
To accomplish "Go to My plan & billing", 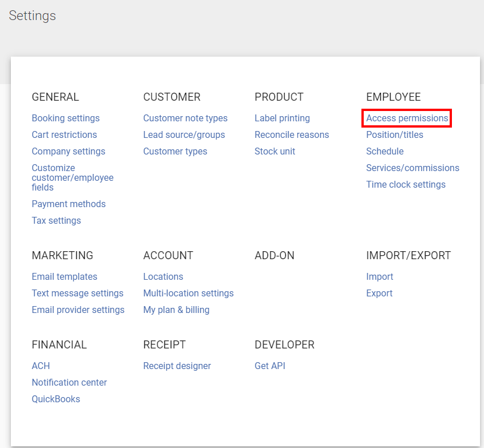I will pyautogui.click(x=176, y=310).
